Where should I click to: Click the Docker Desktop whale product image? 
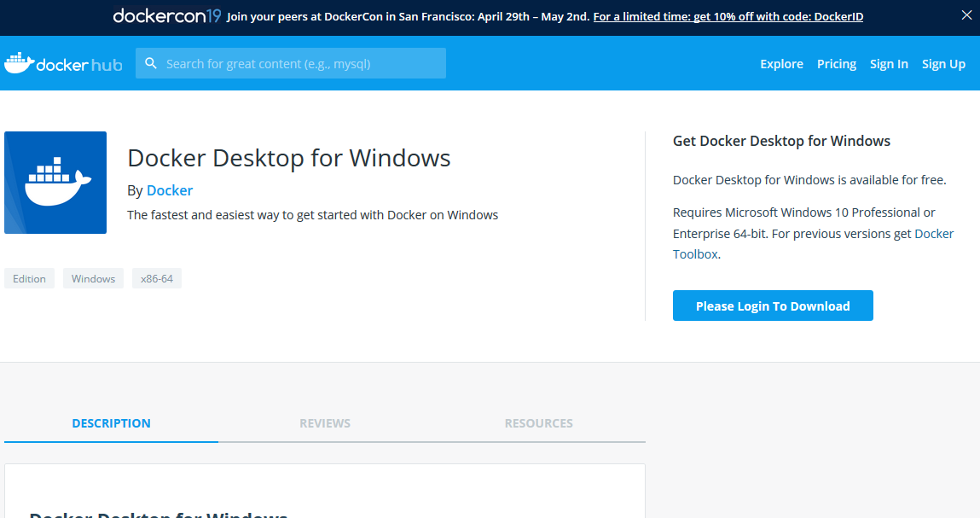point(55,183)
